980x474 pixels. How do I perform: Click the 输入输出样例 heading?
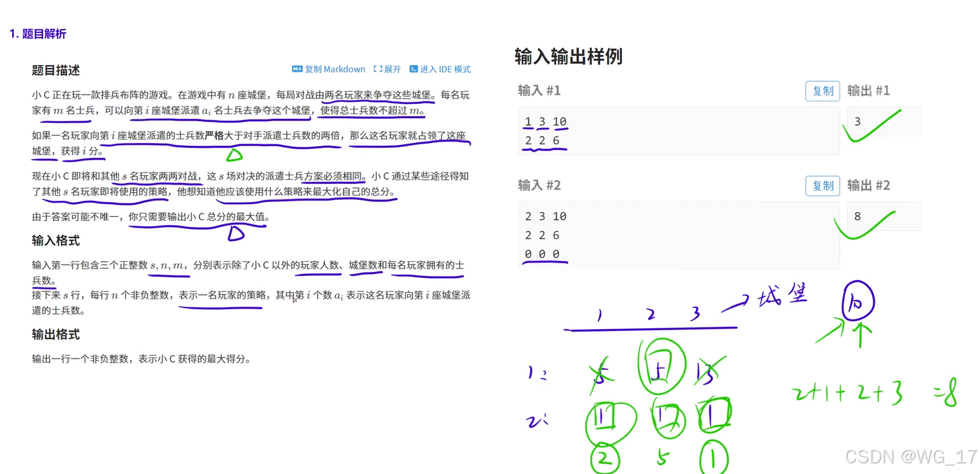click(x=568, y=56)
